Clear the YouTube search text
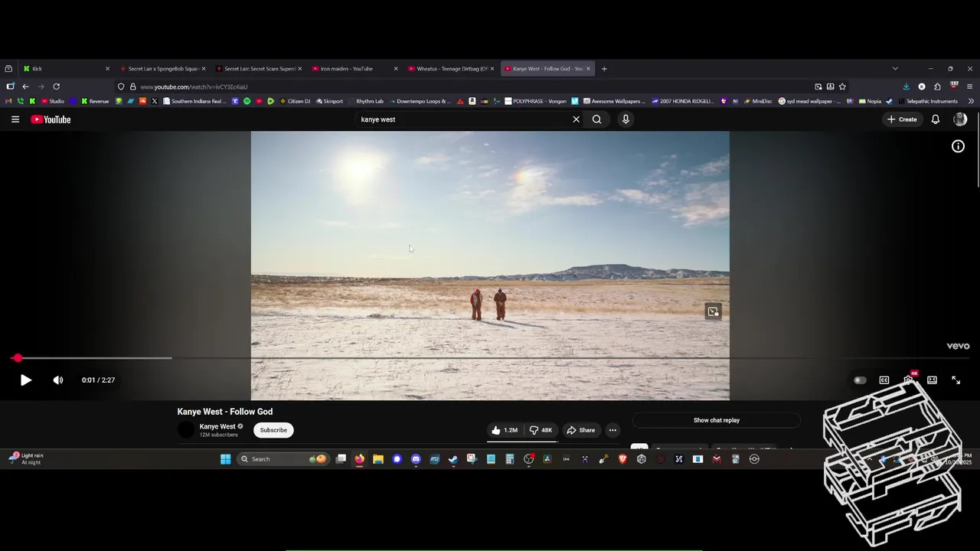The width and height of the screenshot is (980, 551). click(x=577, y=119)
